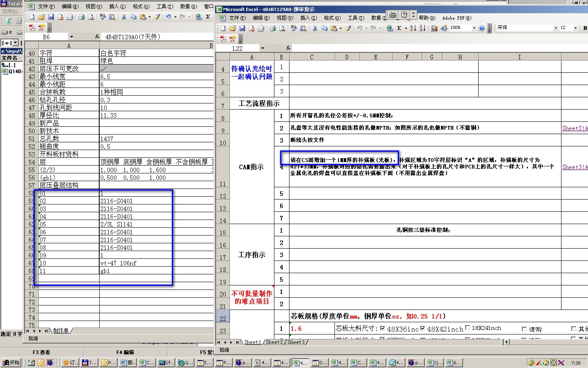588x368 pixels.
Task: Toggle the 18X24inch checkbox
Action: tap(468, 328)
